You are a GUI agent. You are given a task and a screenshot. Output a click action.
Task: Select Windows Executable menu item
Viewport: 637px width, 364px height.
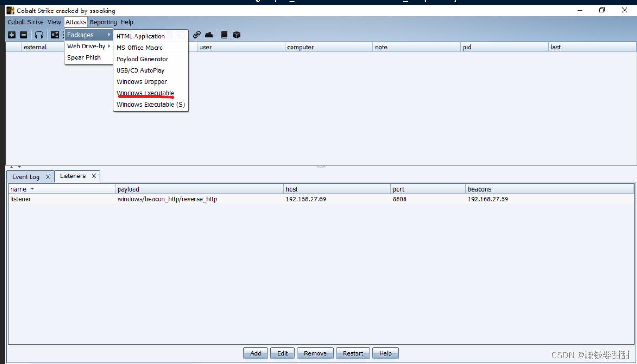click(x=151, y=93)
